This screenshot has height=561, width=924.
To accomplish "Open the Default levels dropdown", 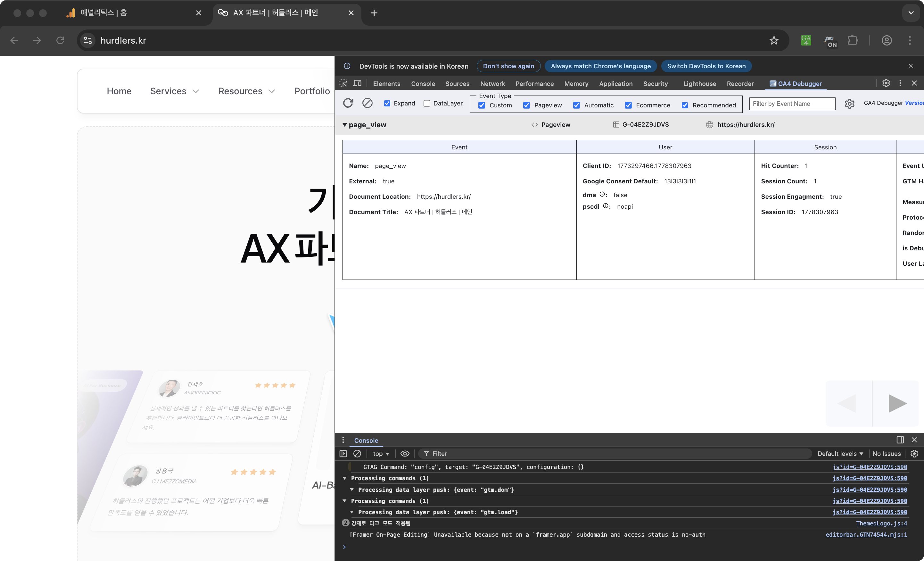I will [840, 453].
